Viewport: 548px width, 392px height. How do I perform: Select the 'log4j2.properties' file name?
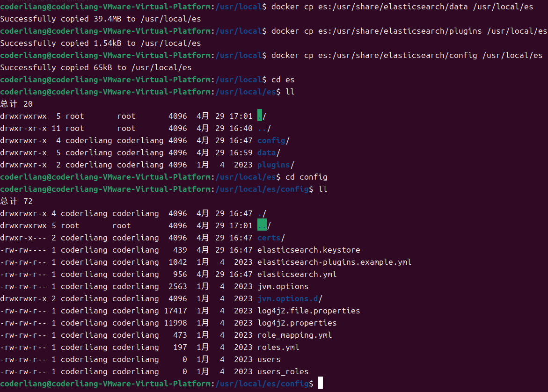[x=297, y=323]
